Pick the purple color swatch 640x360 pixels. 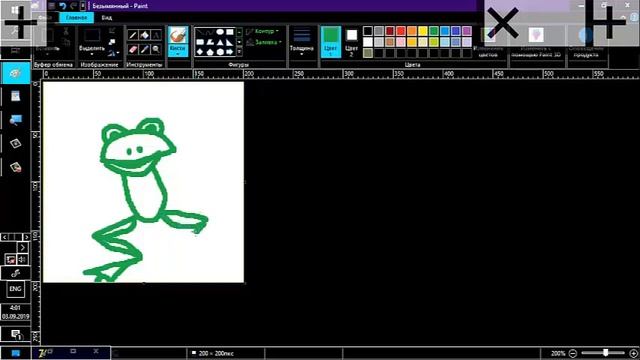pos(467,31)
